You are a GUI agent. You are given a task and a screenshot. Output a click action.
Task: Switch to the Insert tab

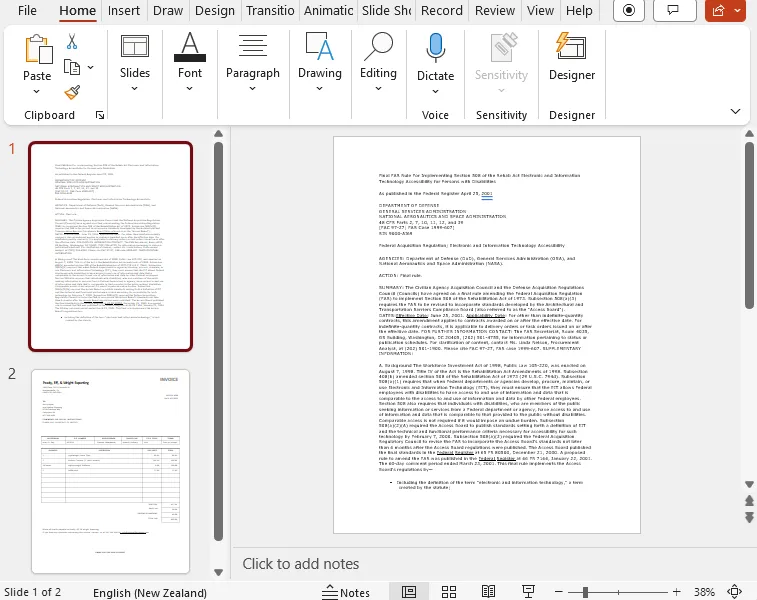pyautogui.click(x=124, y=11)
